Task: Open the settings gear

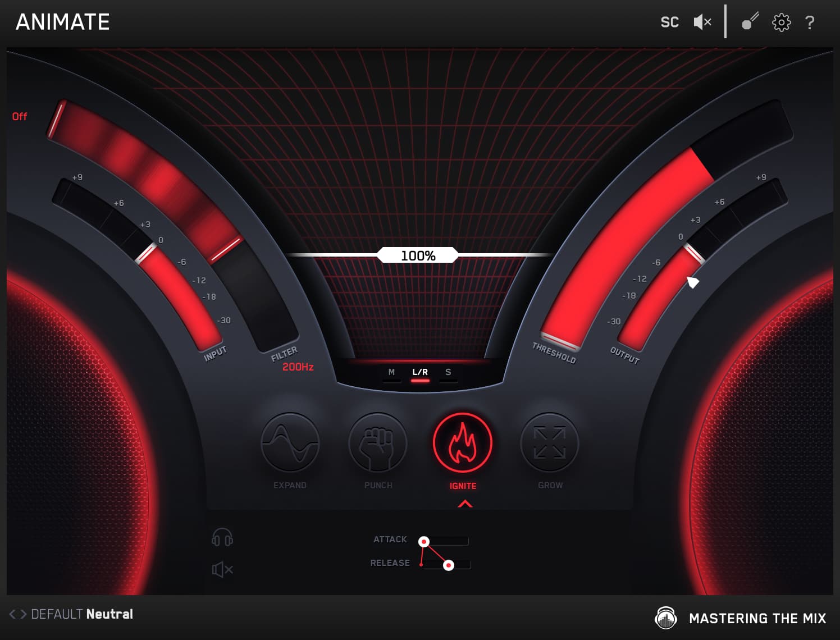Action: 781,22
